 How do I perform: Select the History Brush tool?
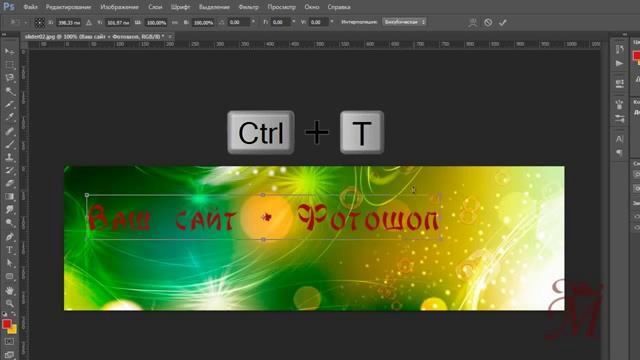pyautogui.click(x=10, y=170)
